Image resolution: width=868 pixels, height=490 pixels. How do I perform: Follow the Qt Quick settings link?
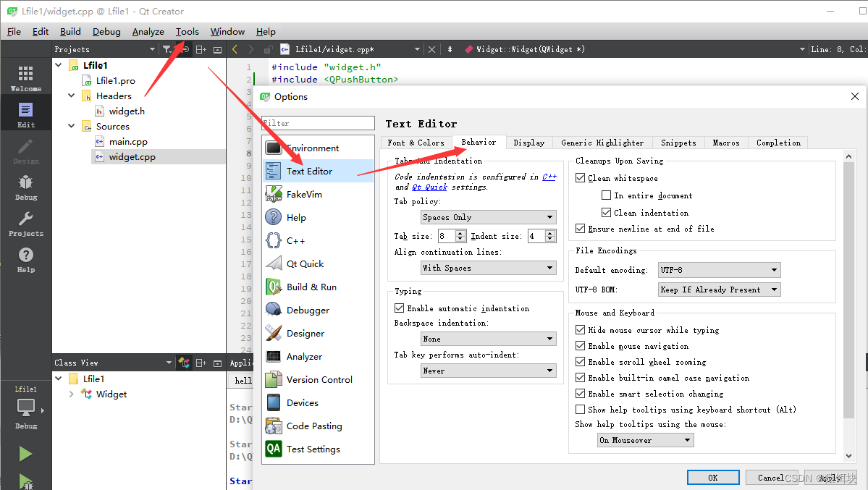(x=429, y=187)
